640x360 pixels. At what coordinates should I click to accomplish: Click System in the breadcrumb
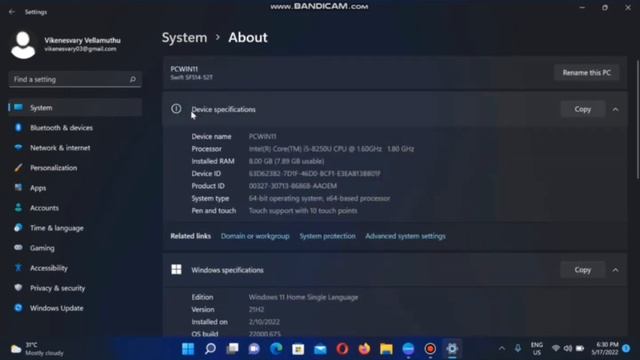pos(184,38)
